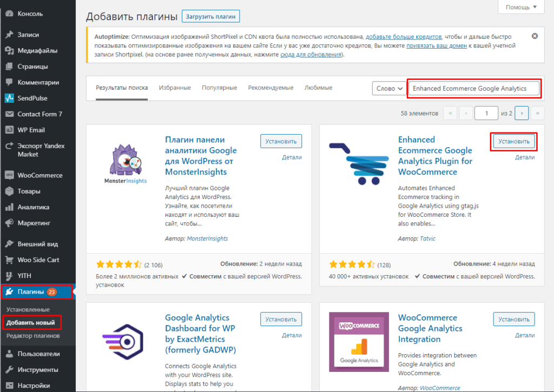Open the Редактор плагинов submenu item

[x=33, y=336]
